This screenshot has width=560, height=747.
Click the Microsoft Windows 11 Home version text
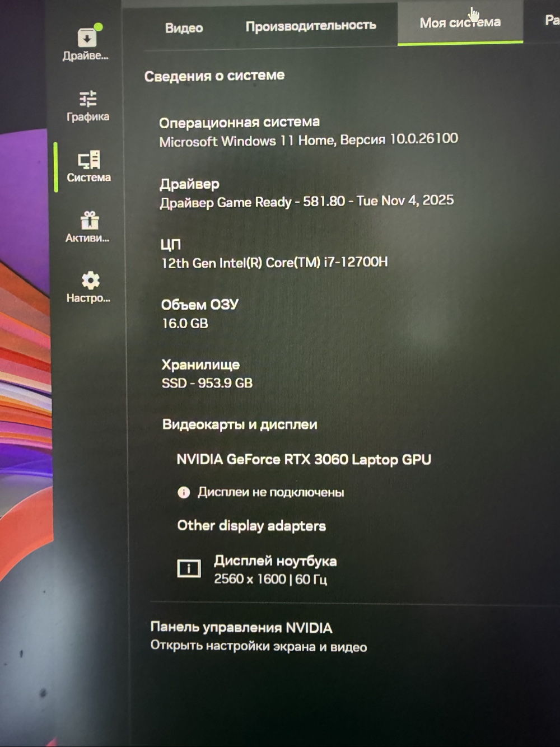point(309,140)
